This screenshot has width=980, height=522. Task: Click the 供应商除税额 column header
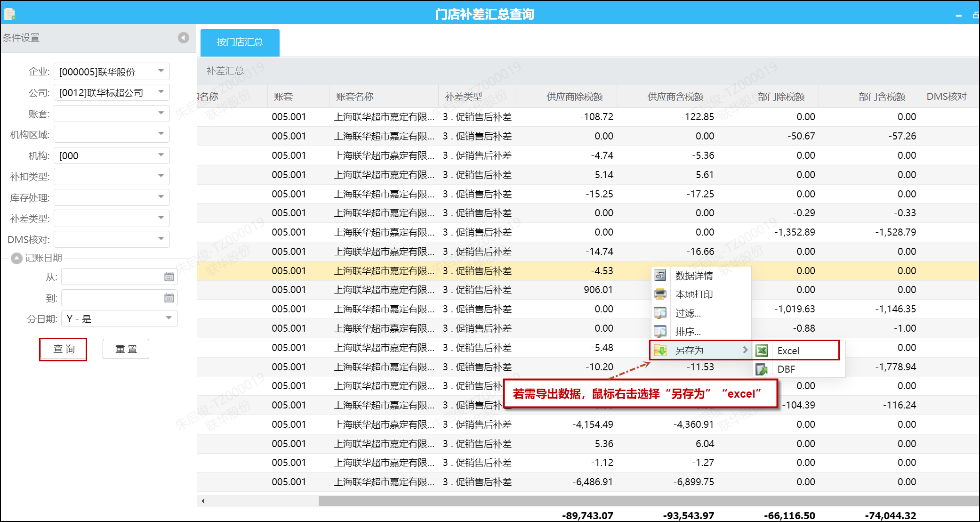(574, 97)
